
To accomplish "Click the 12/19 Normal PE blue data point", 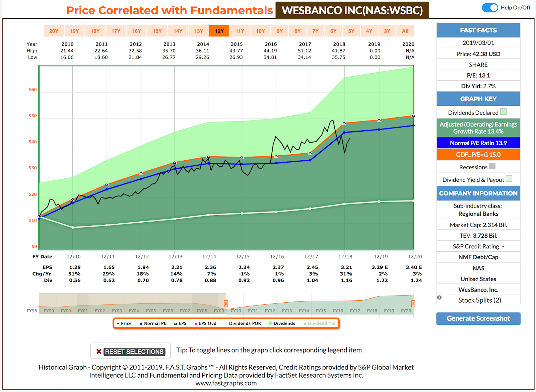I will 379,130.
